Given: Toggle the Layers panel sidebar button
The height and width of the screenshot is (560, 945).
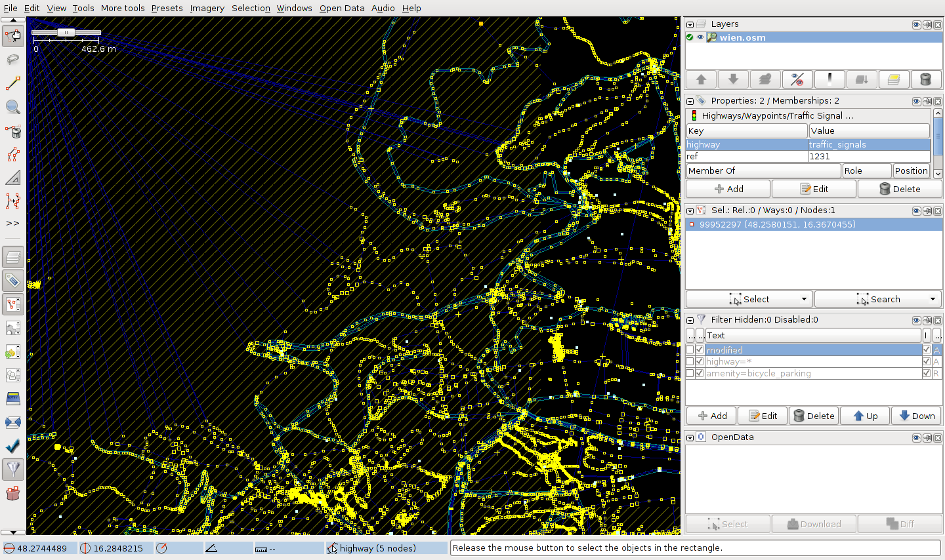Looking at the screenshot, I should [12, 257].
